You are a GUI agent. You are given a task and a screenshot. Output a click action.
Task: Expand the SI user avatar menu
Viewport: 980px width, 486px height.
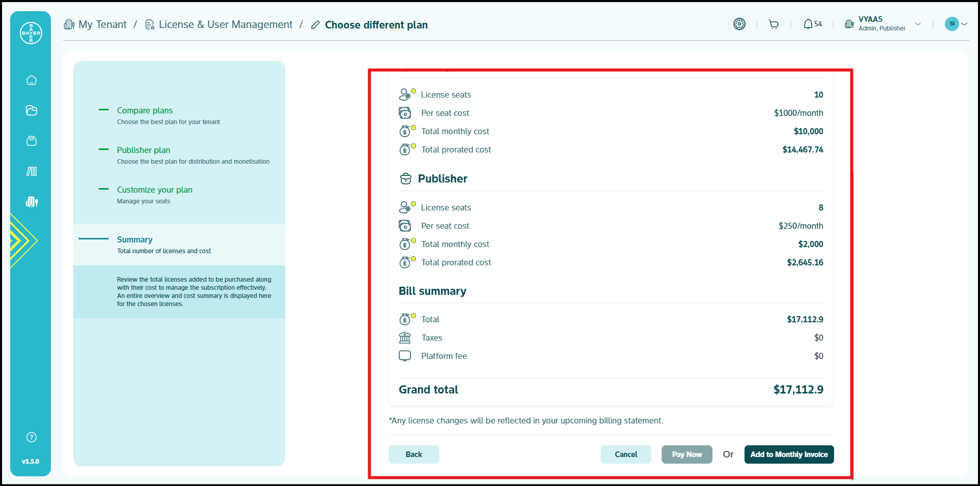956,24
